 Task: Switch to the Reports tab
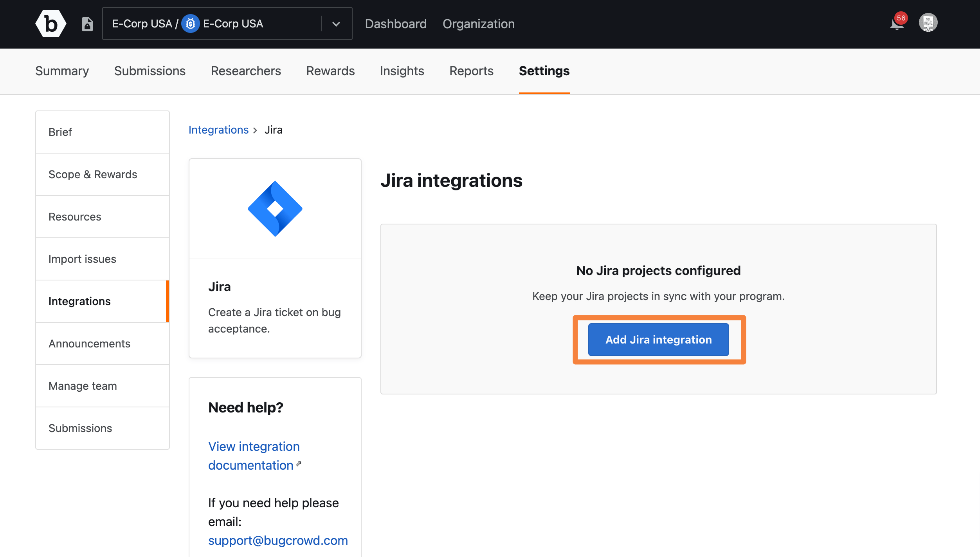click(x=471, y=71)
